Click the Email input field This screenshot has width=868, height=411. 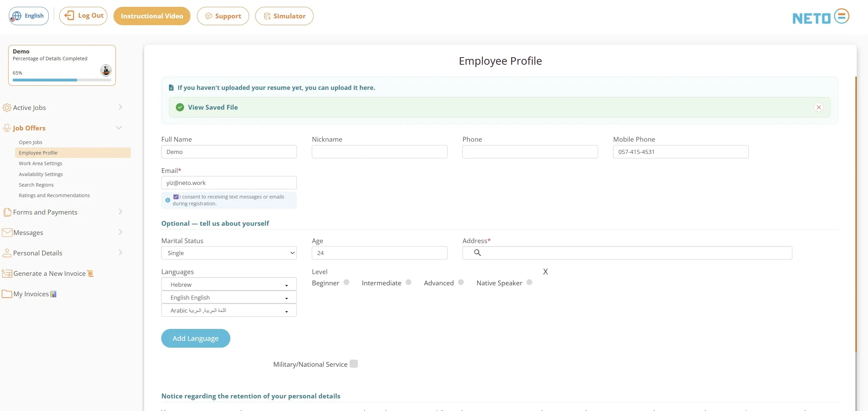pyautogui.click(x=229, y=183)
